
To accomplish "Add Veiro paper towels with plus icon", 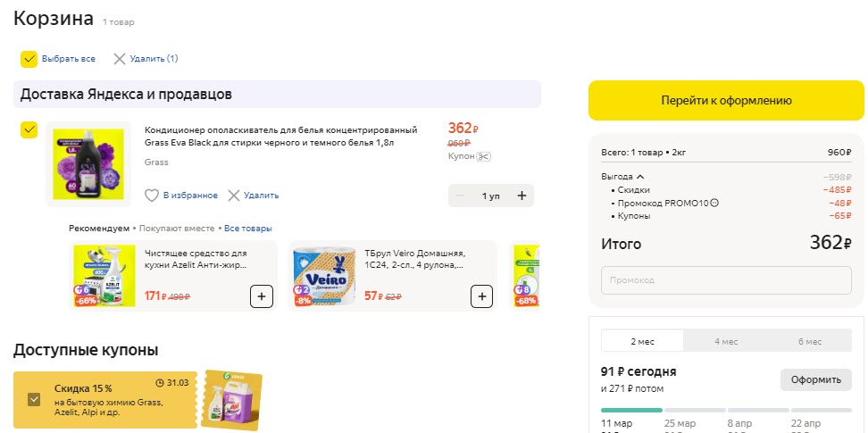I will pyautogui.click(x=481, y=296).
